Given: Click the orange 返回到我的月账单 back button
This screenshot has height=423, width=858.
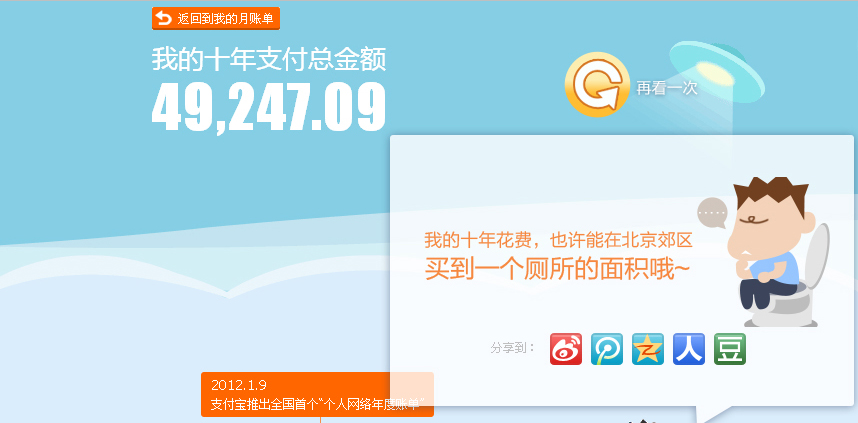Looking at the screenshot, I should pyautogui.click(x=216, y=19).
